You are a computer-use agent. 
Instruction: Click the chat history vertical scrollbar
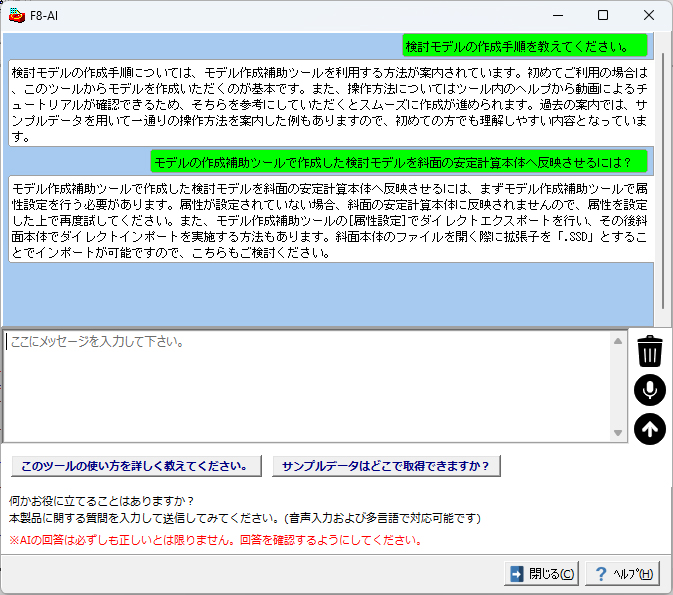click(660, 180)
